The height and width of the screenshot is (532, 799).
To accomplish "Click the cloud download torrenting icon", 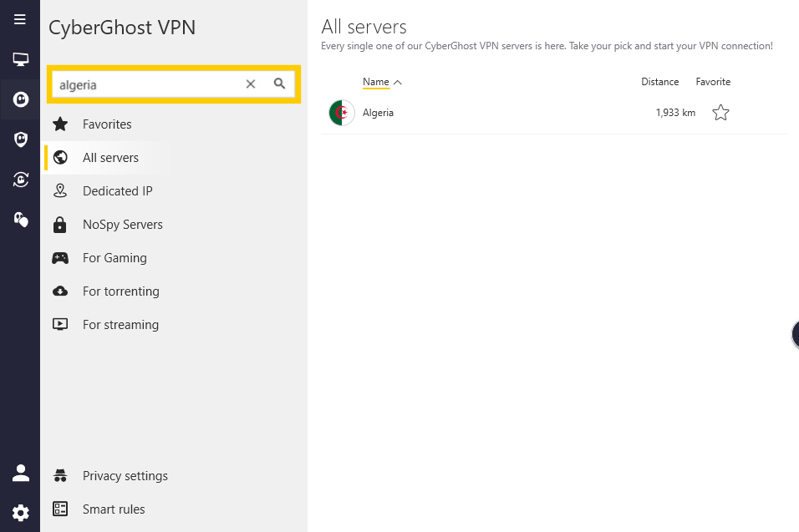I will 60,291.
